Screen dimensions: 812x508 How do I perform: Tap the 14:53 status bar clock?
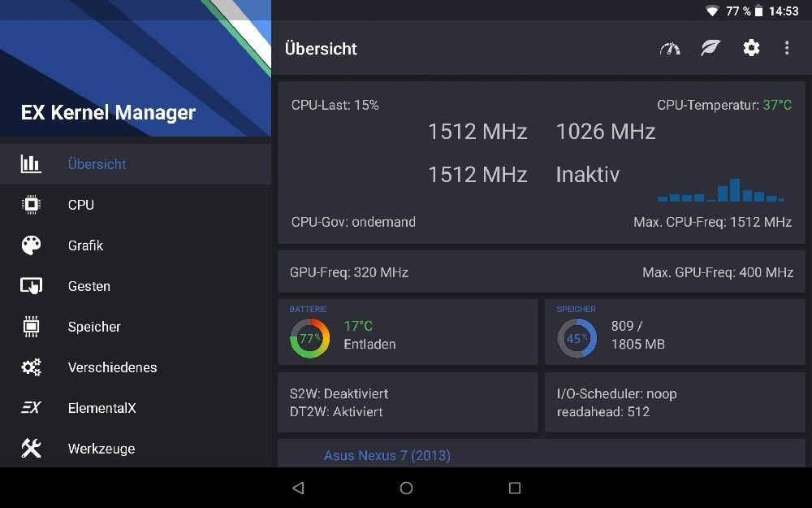point(784,11)
